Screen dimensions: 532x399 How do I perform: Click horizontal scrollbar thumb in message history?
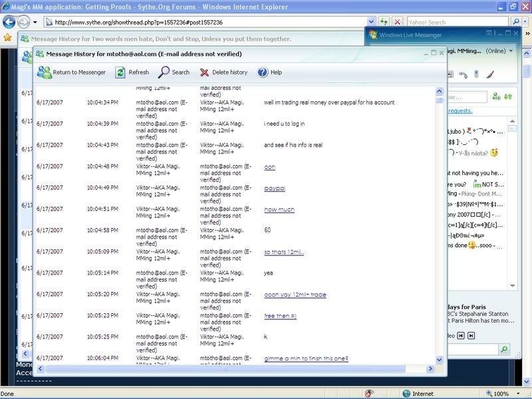pos(225,368)
